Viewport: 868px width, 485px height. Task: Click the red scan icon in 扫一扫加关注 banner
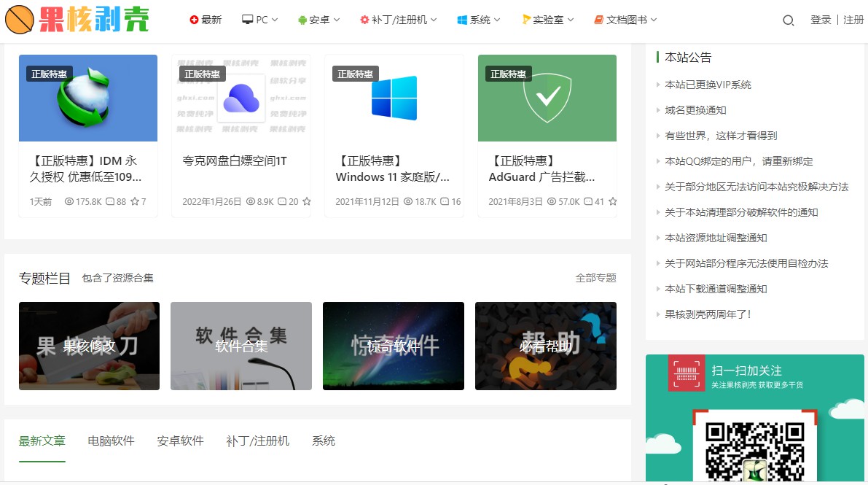coord(686,373)
